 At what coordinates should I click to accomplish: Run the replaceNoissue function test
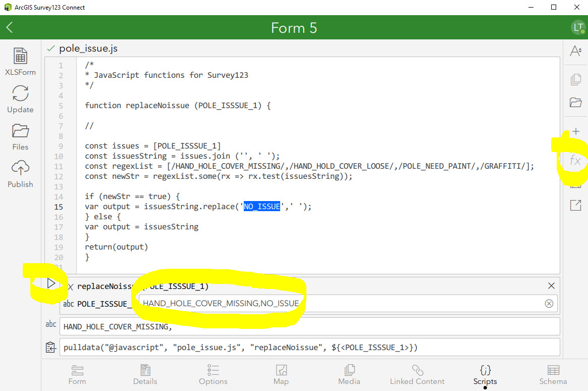(x=50, y=283)
